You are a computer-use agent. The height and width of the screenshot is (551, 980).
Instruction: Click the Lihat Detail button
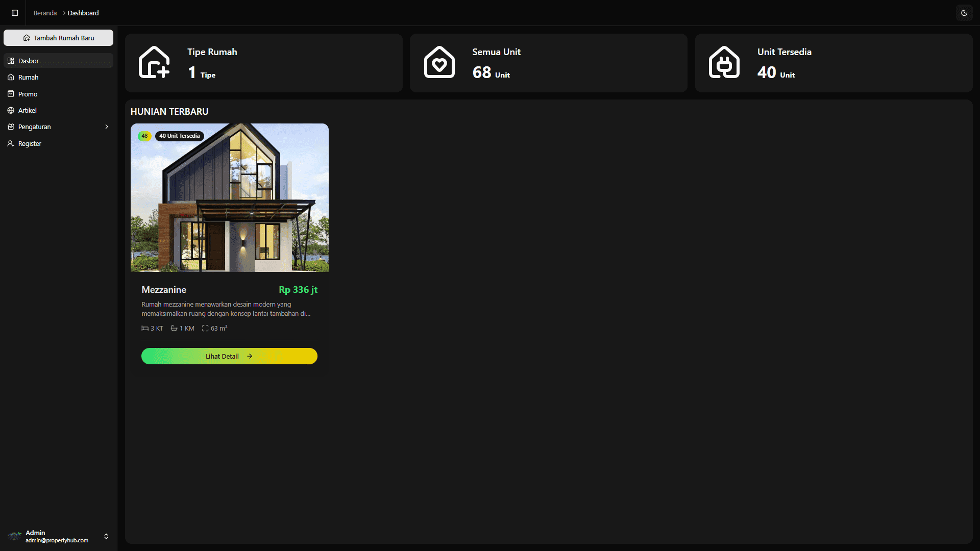point(229,356)
